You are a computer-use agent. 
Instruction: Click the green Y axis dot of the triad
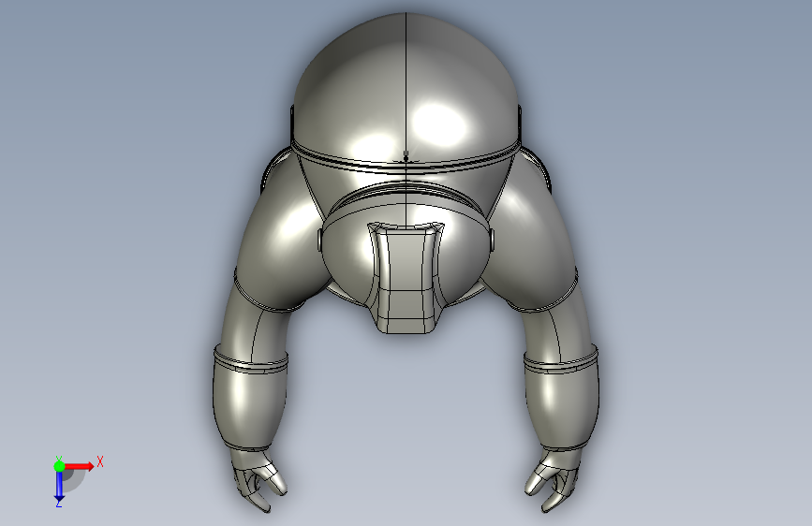(x=59, y=466)
